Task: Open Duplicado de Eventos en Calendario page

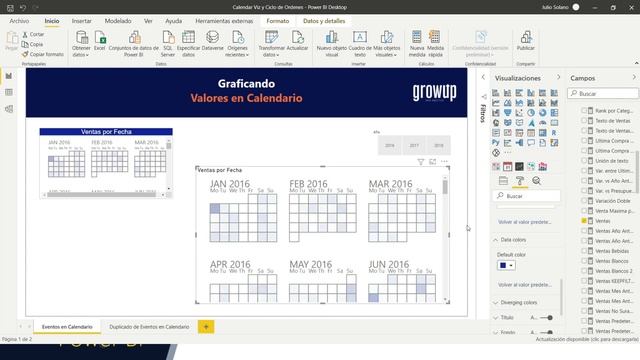Action: [149, 327]
